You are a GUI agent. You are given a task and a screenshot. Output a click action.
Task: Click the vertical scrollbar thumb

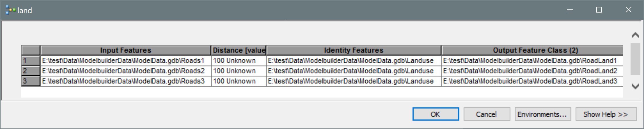click(x=635, y=59)
